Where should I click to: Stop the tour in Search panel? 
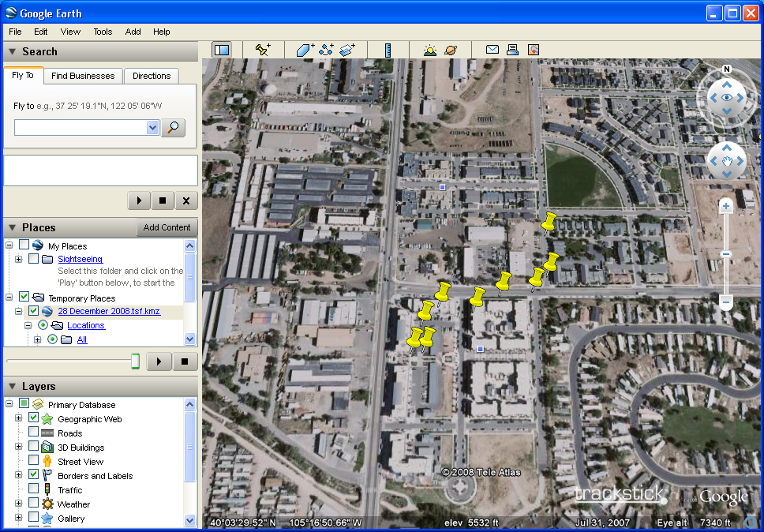coord(163,200)
